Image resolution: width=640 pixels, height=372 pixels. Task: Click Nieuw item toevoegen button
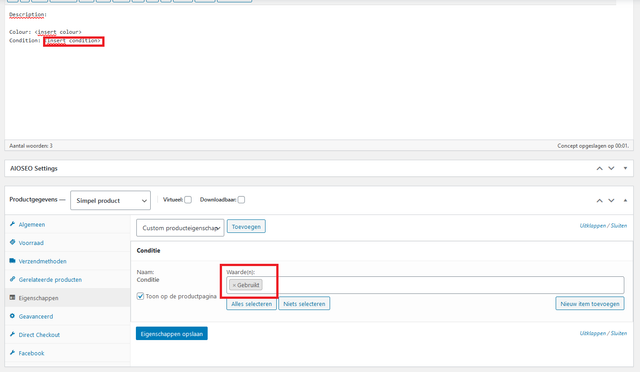(x=590, y=303)
